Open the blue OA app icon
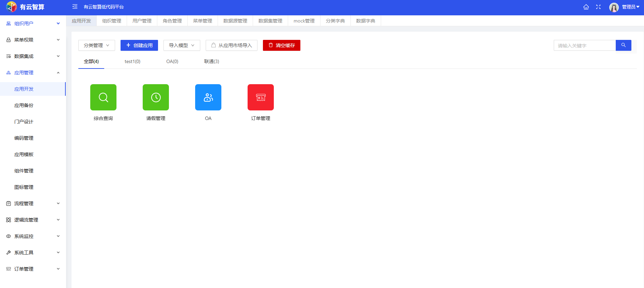The width and height of the screenshot is (644, 288). click(208, 97)
